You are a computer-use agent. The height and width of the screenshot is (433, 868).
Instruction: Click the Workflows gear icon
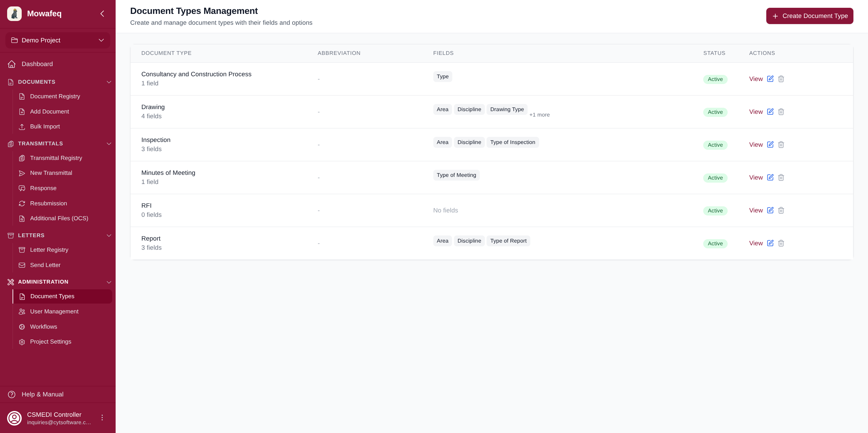[22, 327]
